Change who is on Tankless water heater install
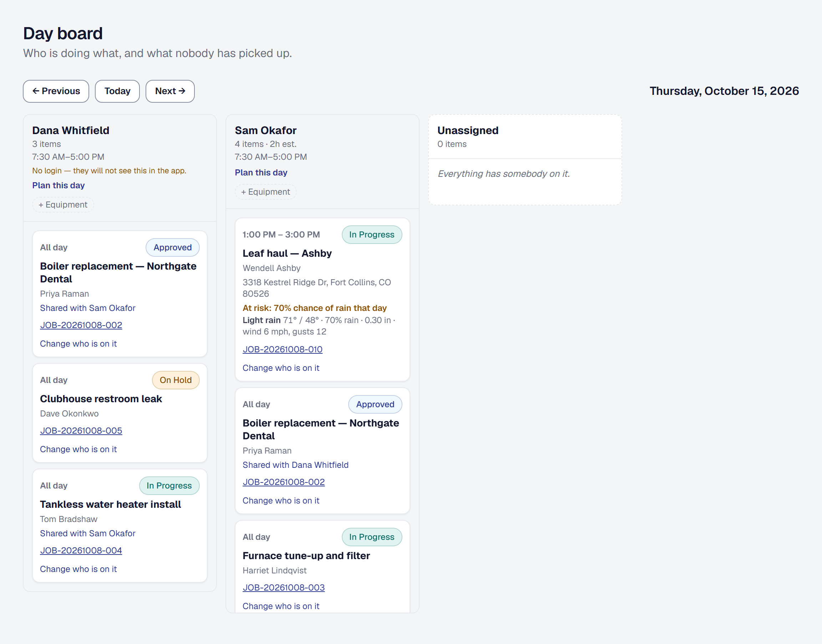The height and width of the screenshot is (644, 822). pos(78,569)
